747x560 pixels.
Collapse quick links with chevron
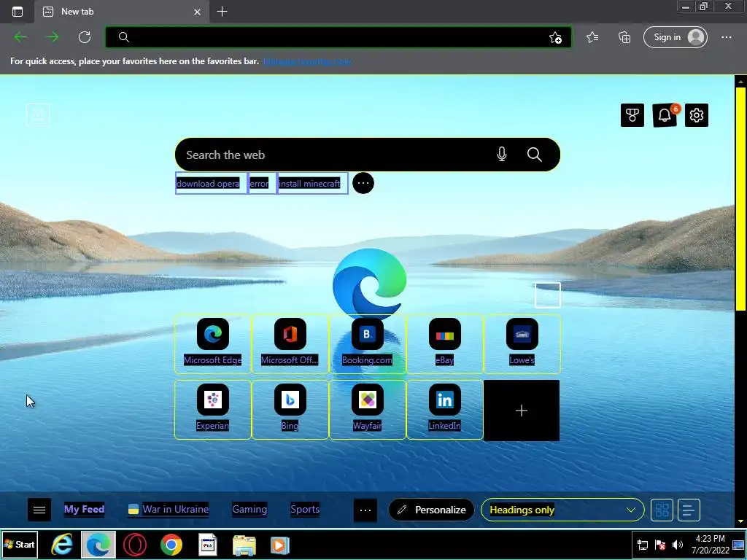click(x=548, y=295)
